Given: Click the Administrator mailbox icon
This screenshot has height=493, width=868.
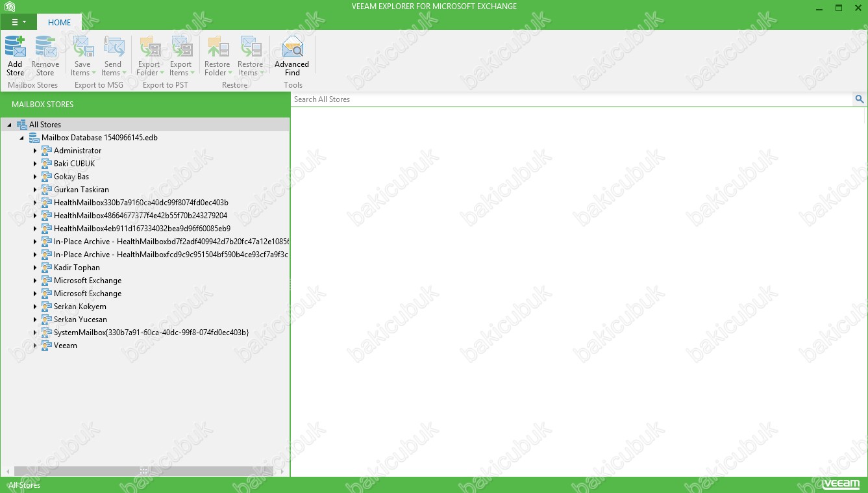Looking at the screenshot, I should coord(46,151).
